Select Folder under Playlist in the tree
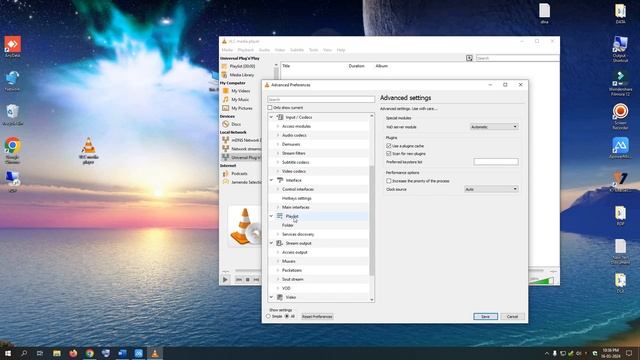Image resolution: width=640 pixels, height=360 pixels. [x=288, y=225]
